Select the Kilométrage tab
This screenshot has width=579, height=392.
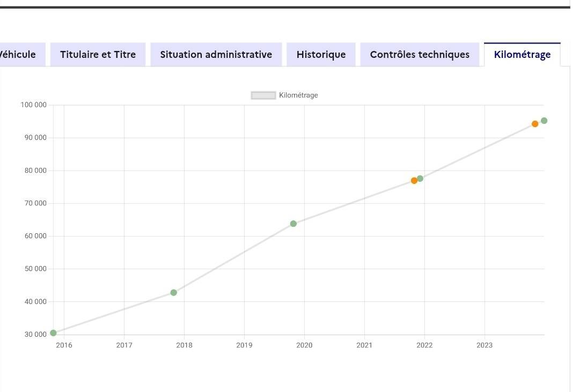click(x=522, y=55)
